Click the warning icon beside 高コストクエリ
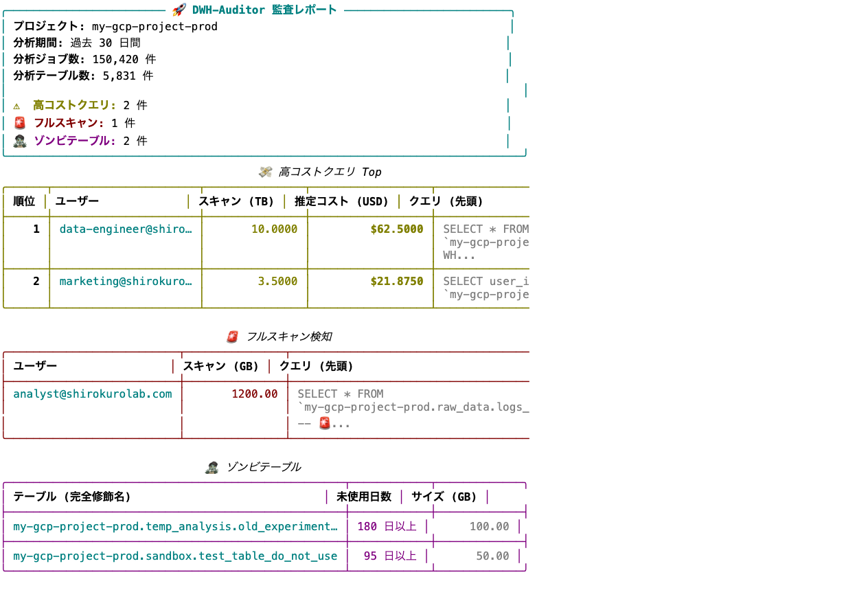The height and width of the screenshot is (590, 868). (17, 106)
